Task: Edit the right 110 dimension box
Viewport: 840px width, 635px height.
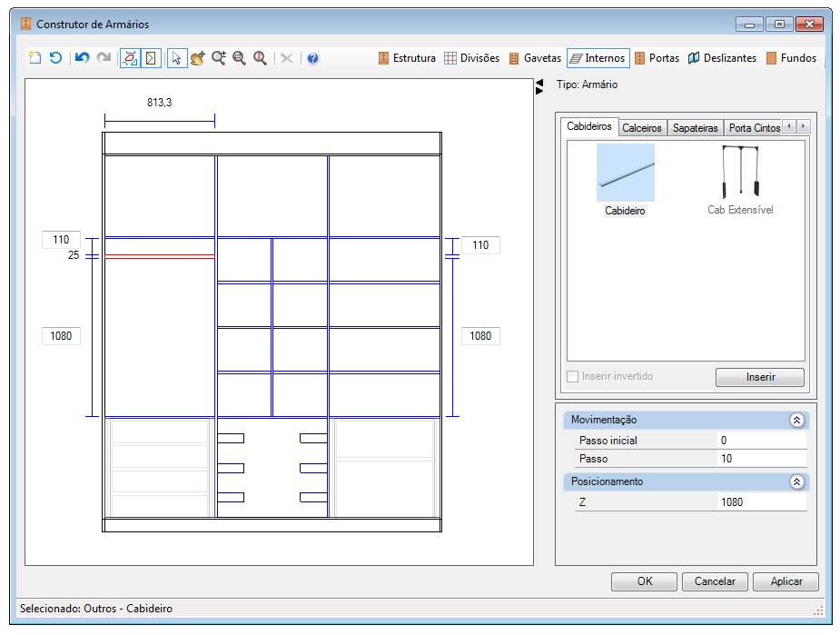Action: (480, 245)
